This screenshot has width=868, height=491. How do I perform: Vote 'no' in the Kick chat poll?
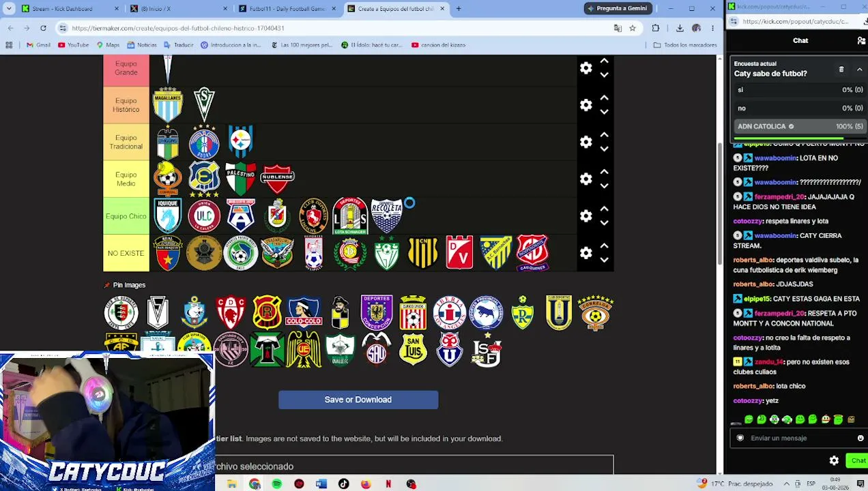(798, 108)
